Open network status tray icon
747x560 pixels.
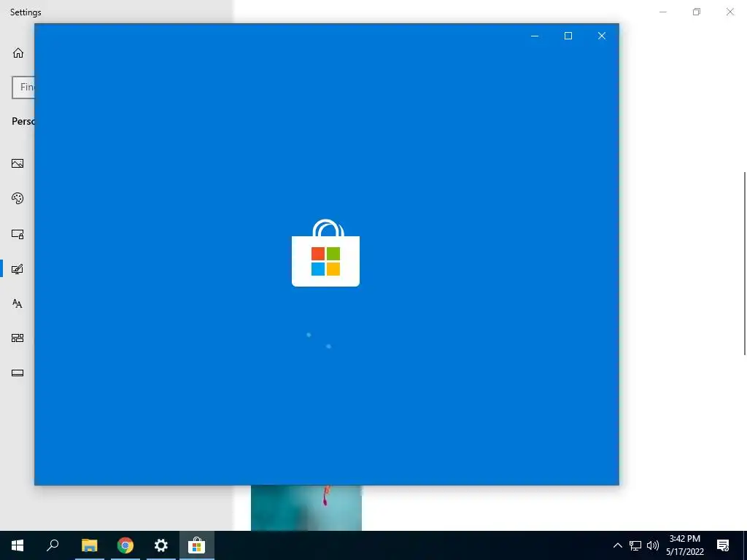pyautogui.click(x=635, y=545)
